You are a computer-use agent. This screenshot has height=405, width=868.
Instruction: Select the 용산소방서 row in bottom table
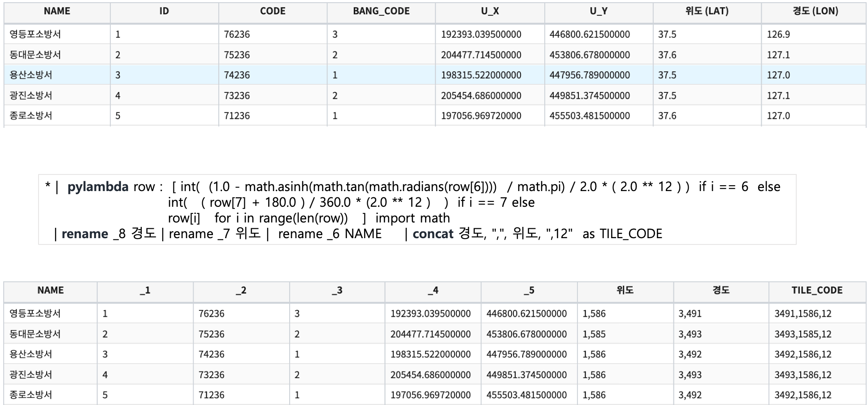pos(435,354)
